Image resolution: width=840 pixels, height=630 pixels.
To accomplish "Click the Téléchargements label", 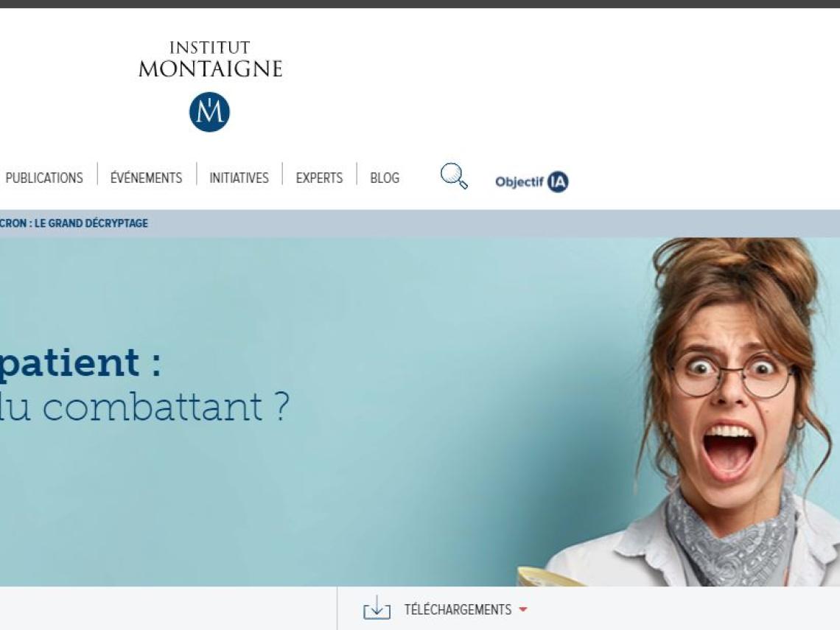I will point(458,609).
